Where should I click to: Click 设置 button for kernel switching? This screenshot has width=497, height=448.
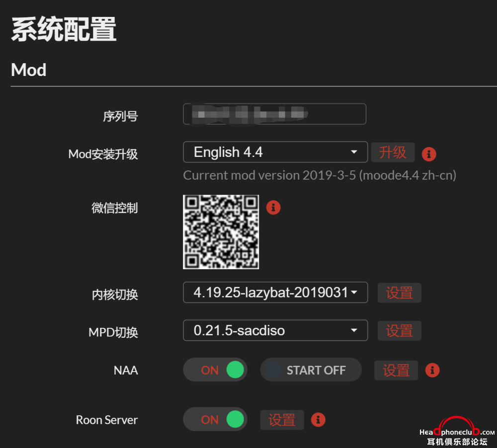tap(399, 293)
